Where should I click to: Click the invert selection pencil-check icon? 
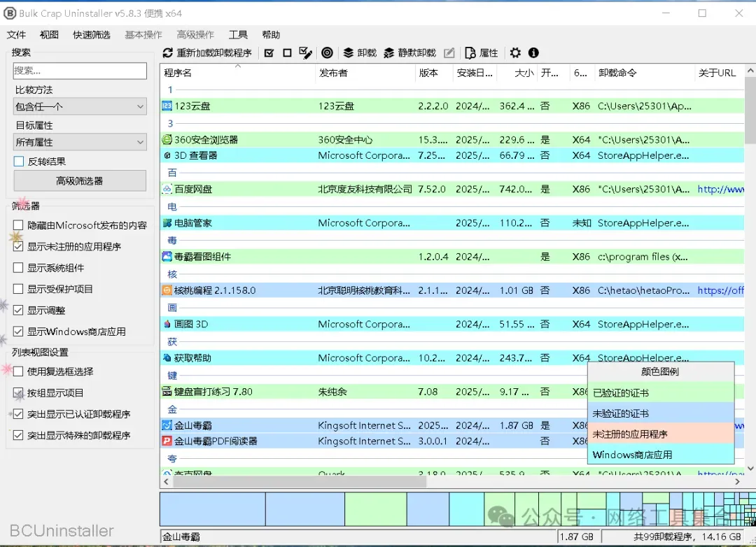pyautogui.click(x=305, y=53)
